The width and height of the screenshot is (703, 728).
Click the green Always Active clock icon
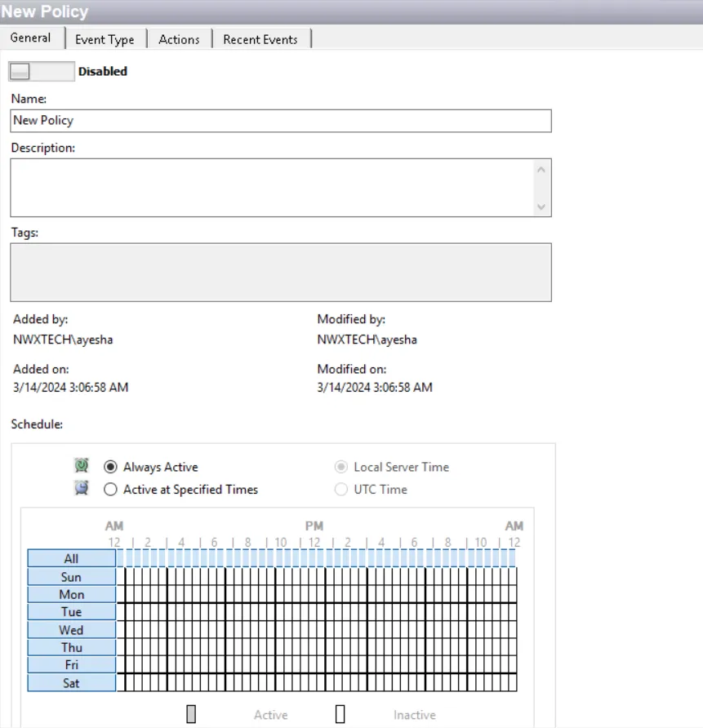82,465
